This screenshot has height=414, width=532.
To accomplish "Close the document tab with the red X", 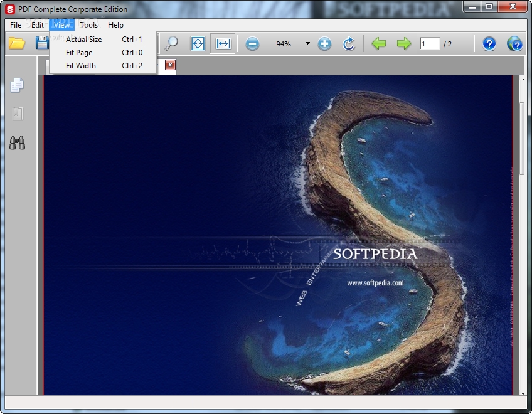I will 170,65.
